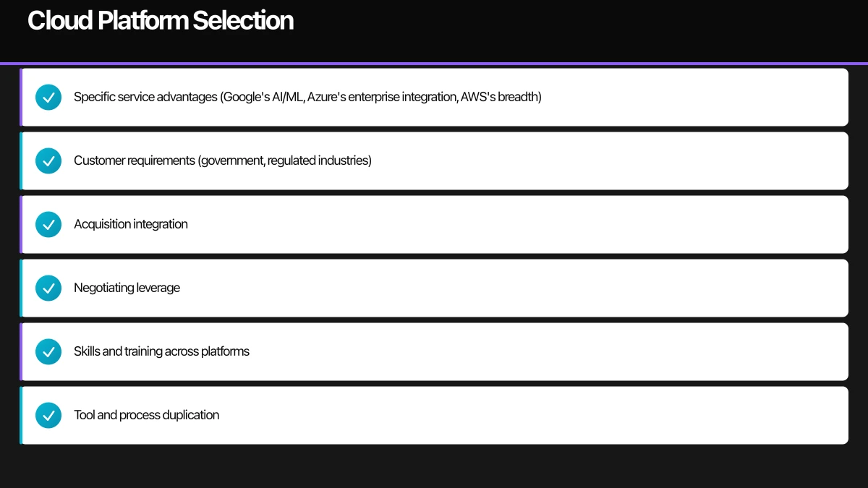Click the purple divider line below the title
This screenshot has width=868, height=488.
434,64
